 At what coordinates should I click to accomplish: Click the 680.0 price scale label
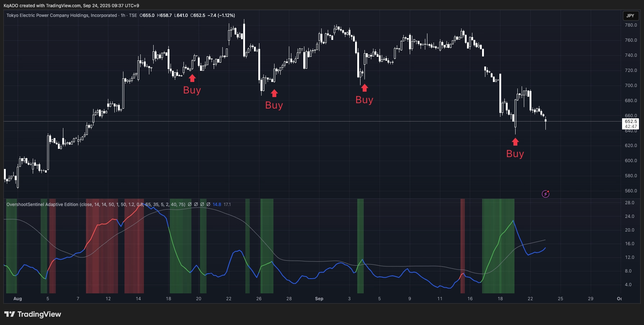coord(631,101)
